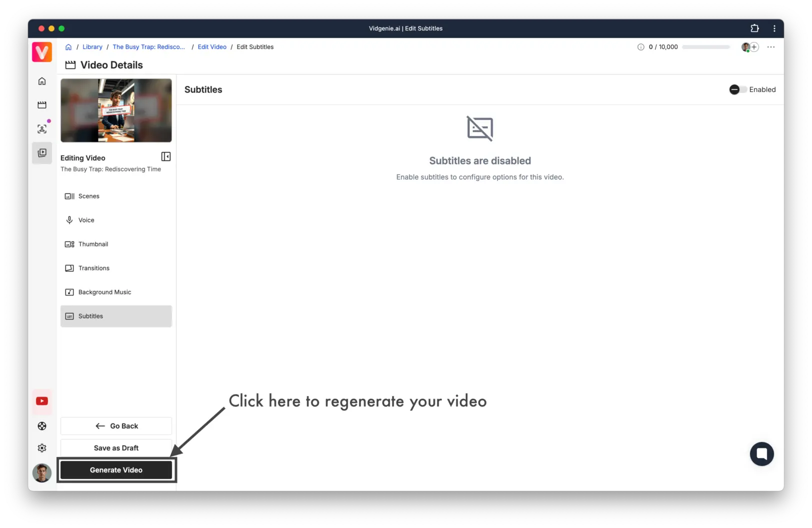
Task: Click the 'Subtitles are disabled' heading
Action: (x=480, y=161)
